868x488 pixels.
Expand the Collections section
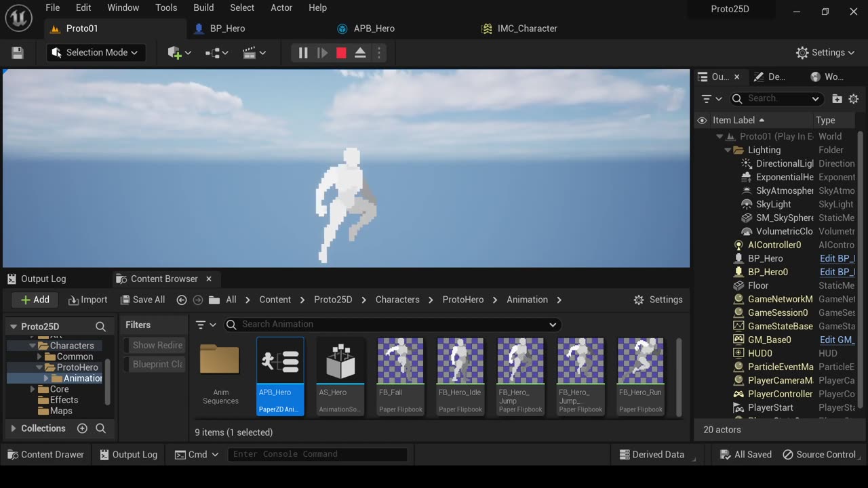pos(13,428)
